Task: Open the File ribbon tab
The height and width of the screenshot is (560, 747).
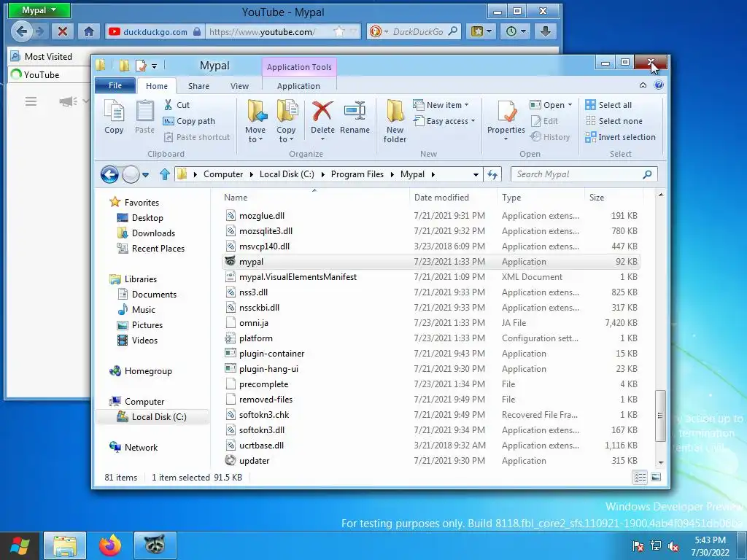Action: pos(115,86)
